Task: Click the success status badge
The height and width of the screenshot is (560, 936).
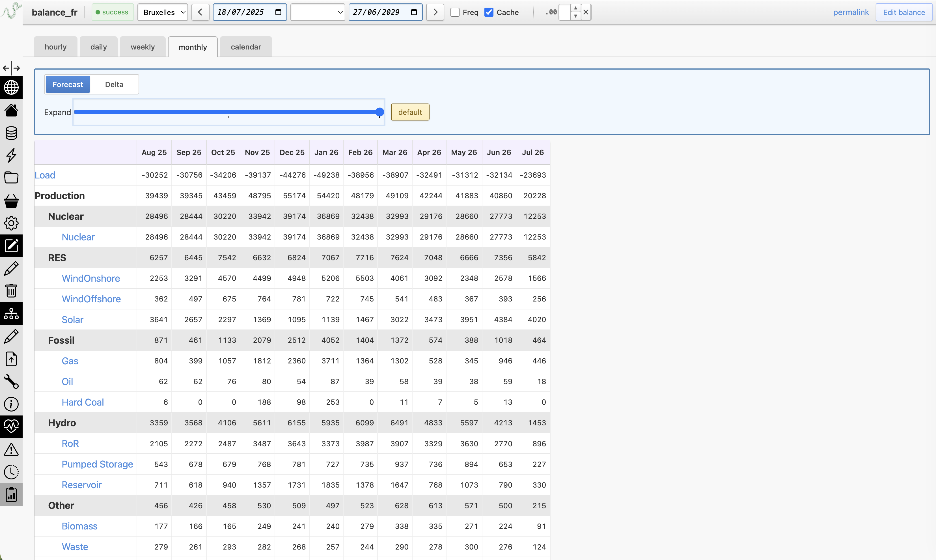Action: coord(113,12)
